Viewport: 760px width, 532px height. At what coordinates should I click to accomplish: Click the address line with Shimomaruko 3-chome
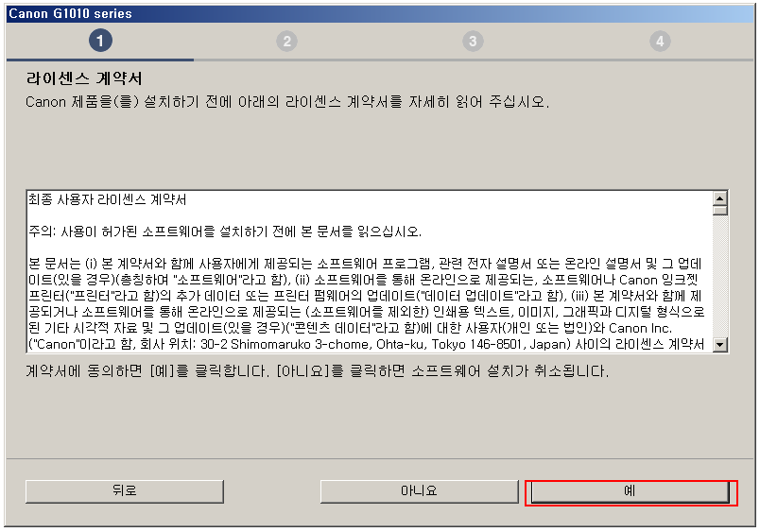click(x=366, y=344)
